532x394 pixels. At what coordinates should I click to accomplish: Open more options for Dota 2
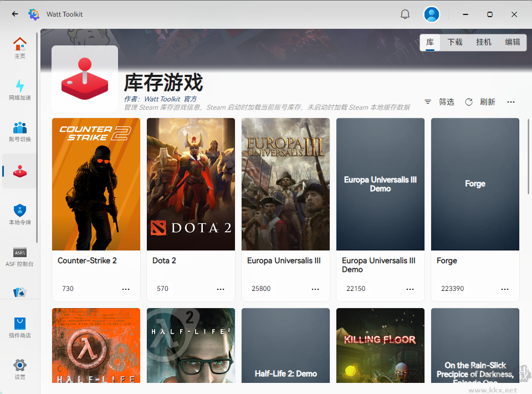(x=221, y=289)
